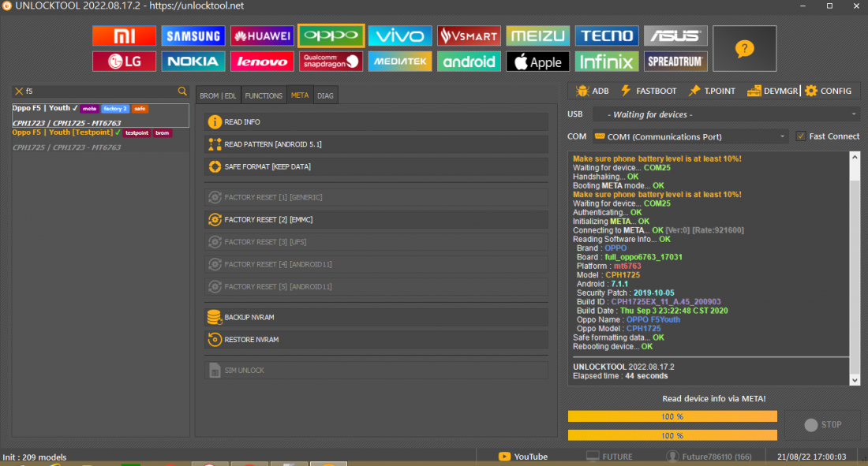The height and width of the screenshot is (466, 868).
Task: Click the Build ID value CPH1725EX_11_A.45_200903
Action: pos(666,302)
